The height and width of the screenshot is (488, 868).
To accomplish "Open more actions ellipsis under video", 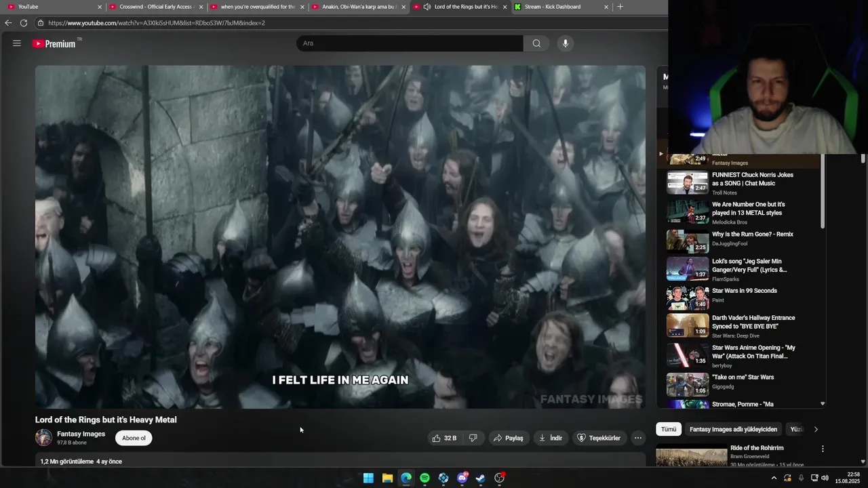I will [x=637, y=438].
